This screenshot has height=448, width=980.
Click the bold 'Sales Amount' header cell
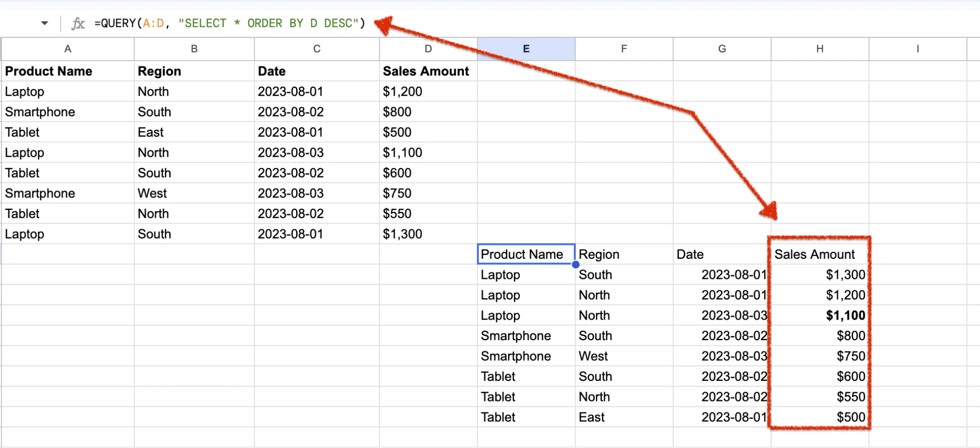pyautogui.click(x=428, y=71)
